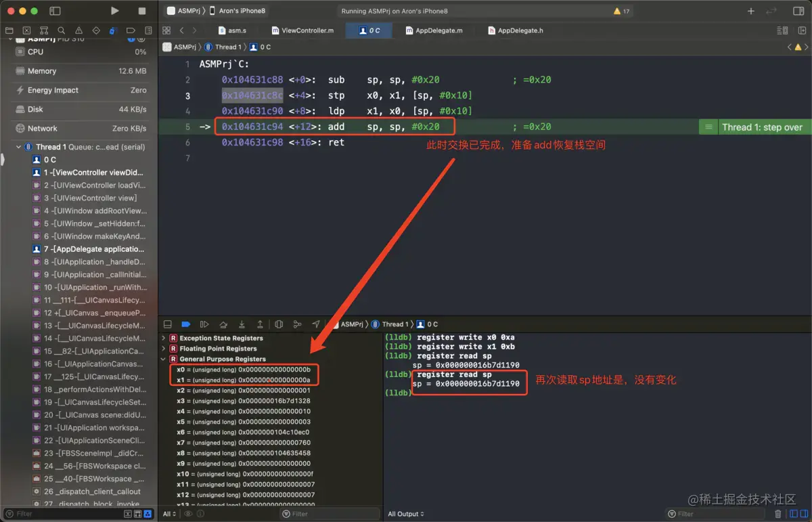Go forward in editor history
This screenshot has height=522, width=812.
coord(194,30)
